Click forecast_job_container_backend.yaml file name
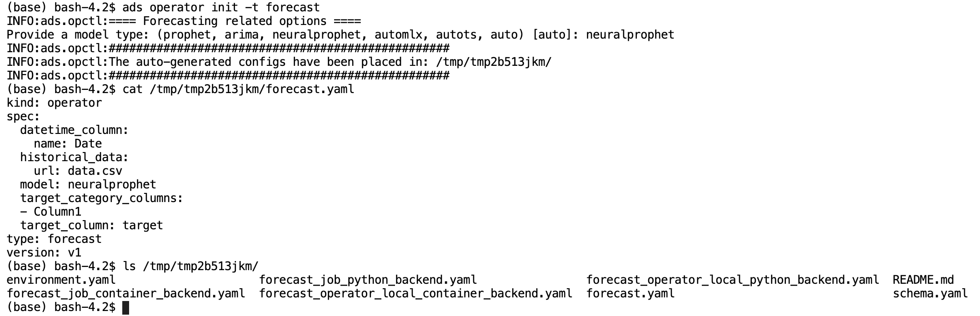The image size is (980, 316). (126, 294)
